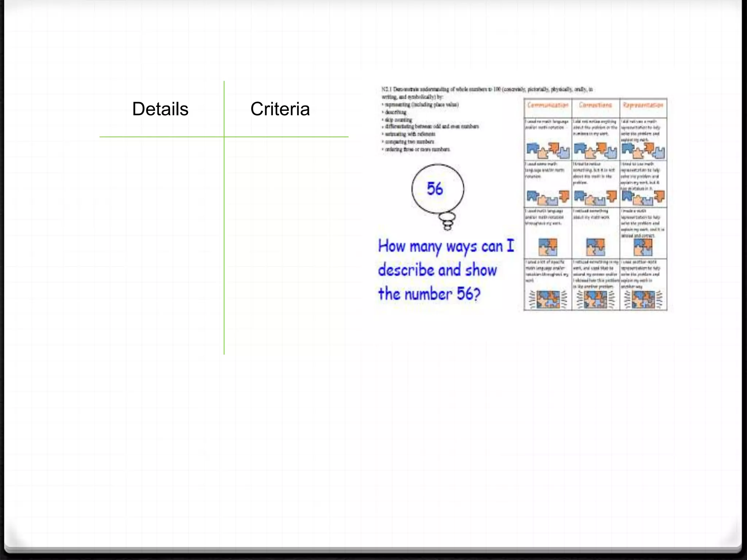Click shining puzzle in Connections, bottom row
The width and height of the screenshot is (747, 560).
[x=595, y=299]
